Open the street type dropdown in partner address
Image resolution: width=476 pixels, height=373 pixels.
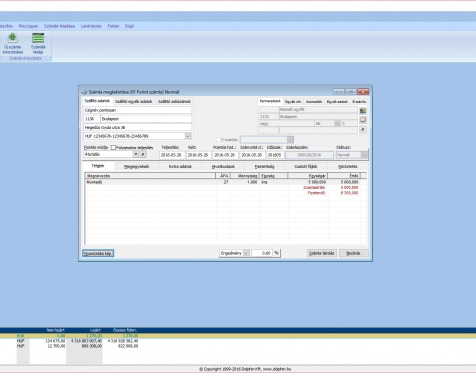(337, 123)
